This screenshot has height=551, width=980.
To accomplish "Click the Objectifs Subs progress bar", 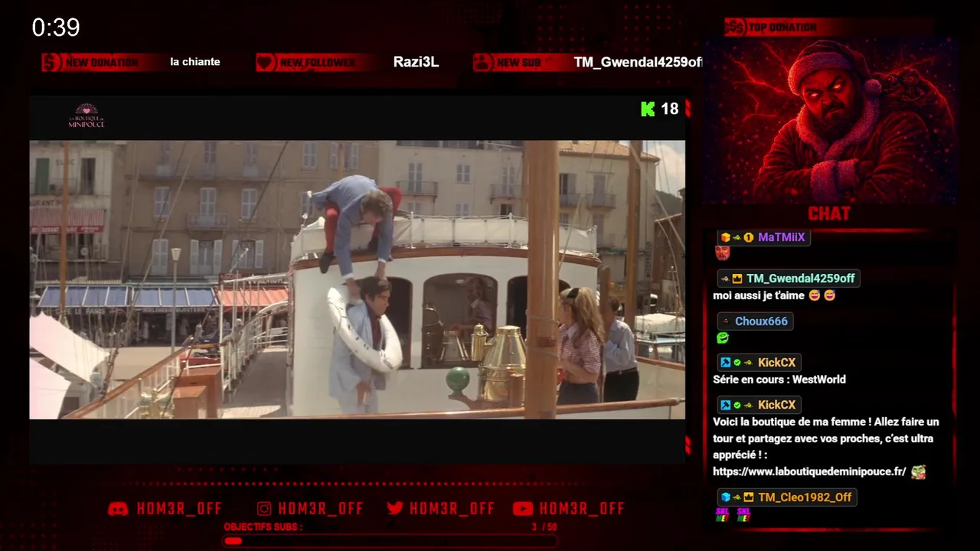I will coord(389,541).
